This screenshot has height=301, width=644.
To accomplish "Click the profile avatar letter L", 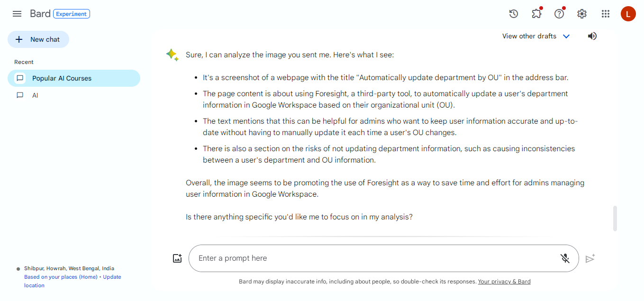I will (628, 14).
